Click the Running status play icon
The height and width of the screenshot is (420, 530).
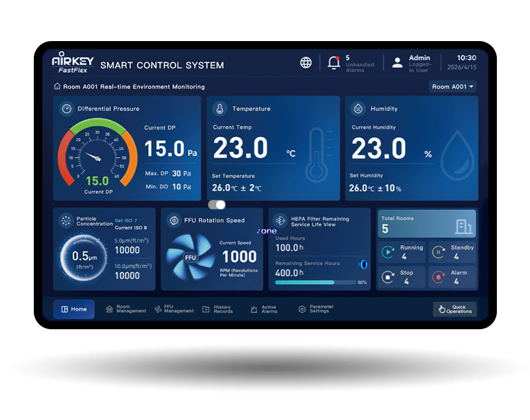tap(388, 252)
